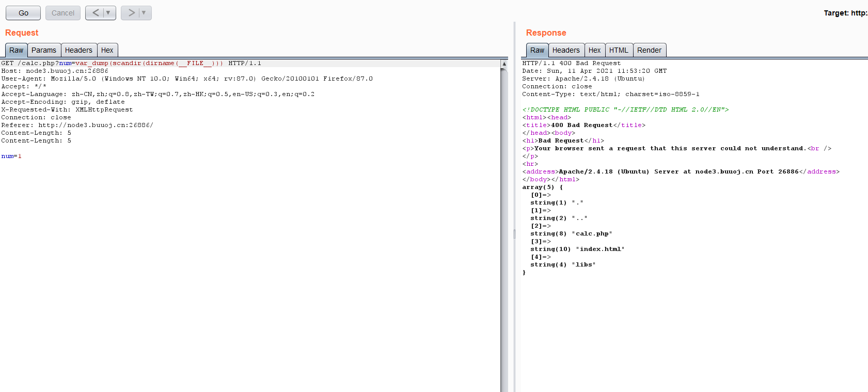Open the Response Headers tab
The width and height of the screenshot is (868, 392).
click(x=566, y=50)
